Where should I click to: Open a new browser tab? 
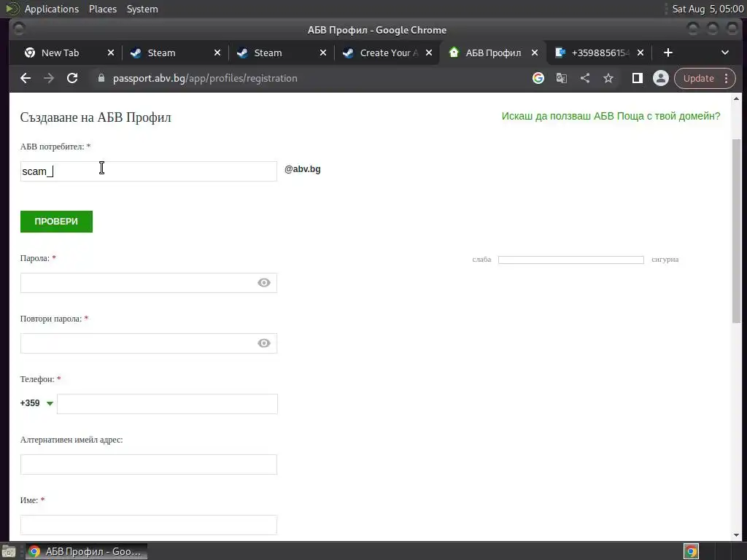pyautogui.click(x=668, y=52)
